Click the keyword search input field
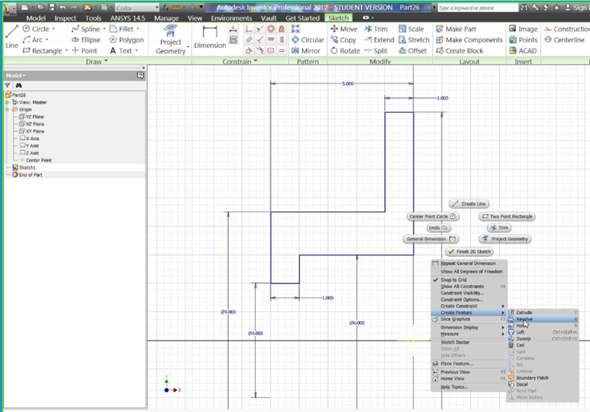The image size is (590, 412). pos(478,8)
